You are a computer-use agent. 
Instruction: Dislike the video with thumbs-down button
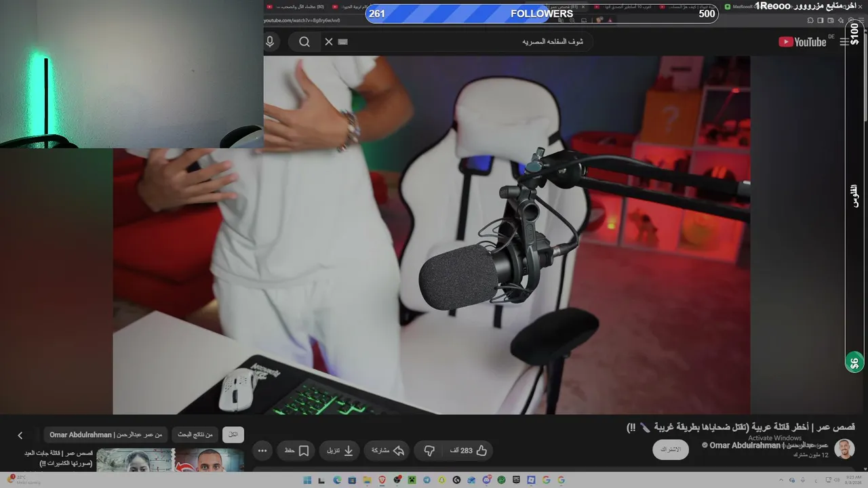[429, 451]
